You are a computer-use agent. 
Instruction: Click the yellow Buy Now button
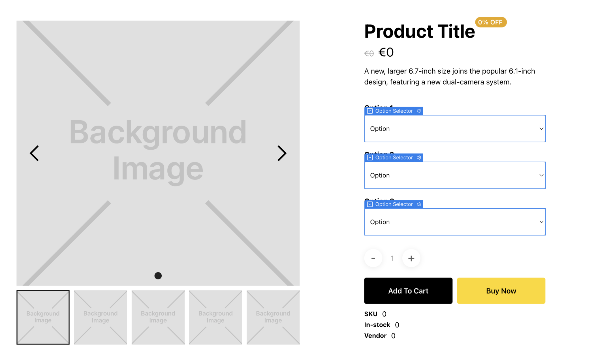[x=501, y=291]
